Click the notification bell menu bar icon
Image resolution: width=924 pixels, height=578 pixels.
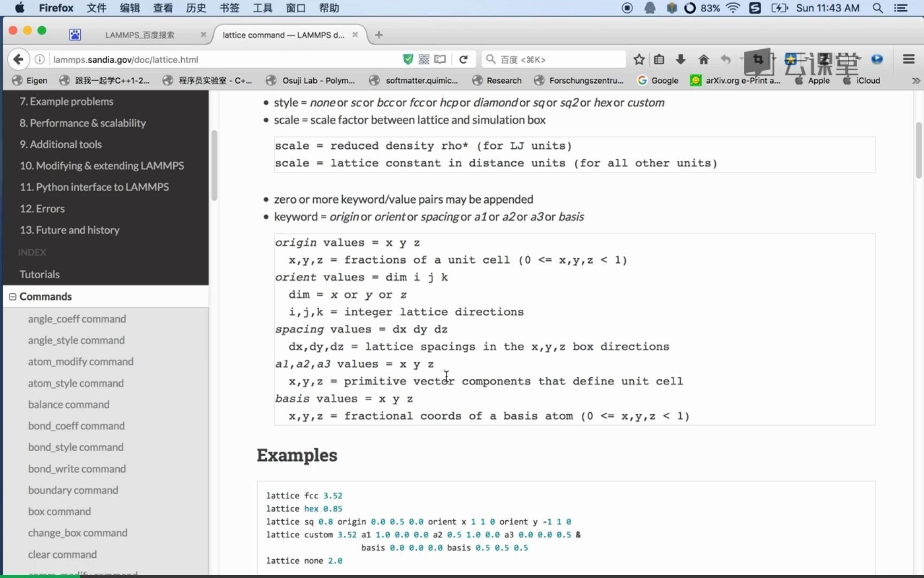(x=650, y=8)
